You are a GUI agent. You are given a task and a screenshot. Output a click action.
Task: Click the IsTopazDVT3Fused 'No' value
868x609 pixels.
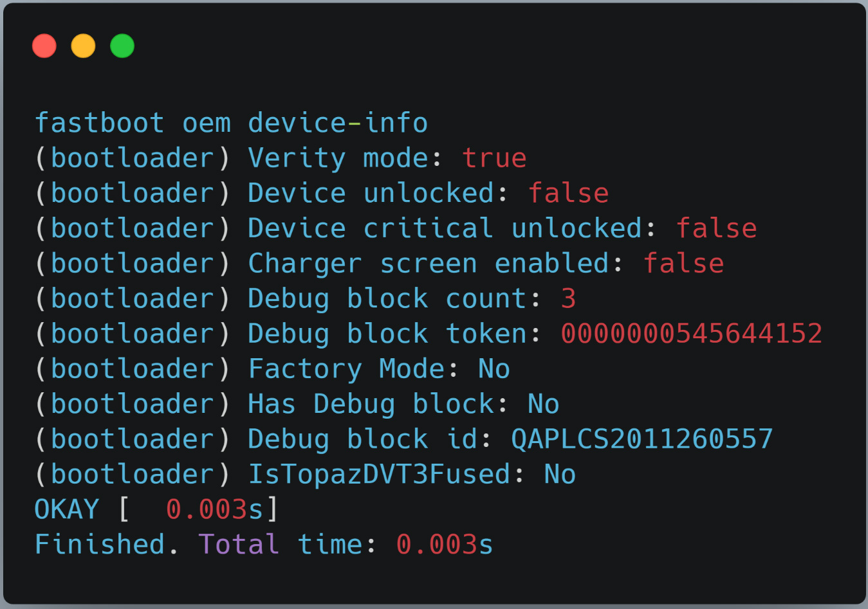click(x=560, y=475)
